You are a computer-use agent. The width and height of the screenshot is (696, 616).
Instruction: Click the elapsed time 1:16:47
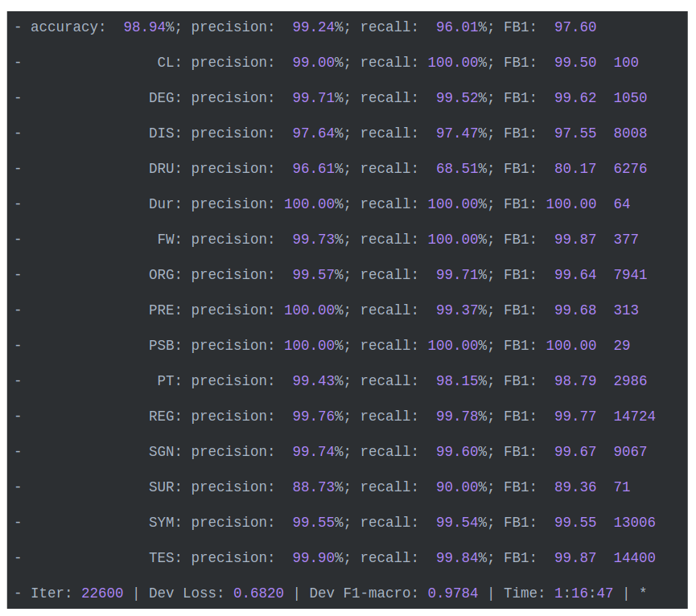583,593
